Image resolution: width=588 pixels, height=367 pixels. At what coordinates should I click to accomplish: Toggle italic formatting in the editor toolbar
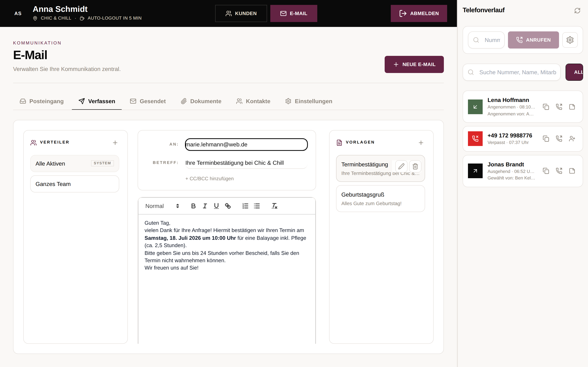(205, 206)
